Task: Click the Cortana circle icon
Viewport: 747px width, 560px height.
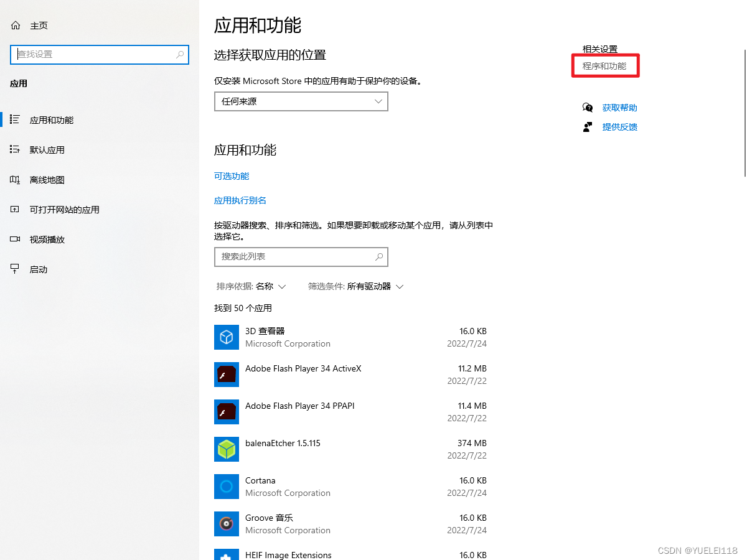Action: click(x=227, y=487)
